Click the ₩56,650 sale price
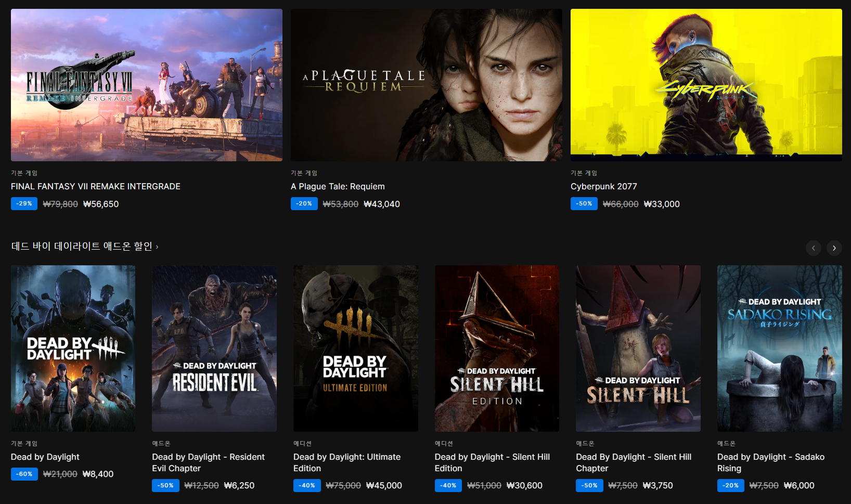Image resolution: width=851 pixels, height=504 pixels. coord(101,204)
